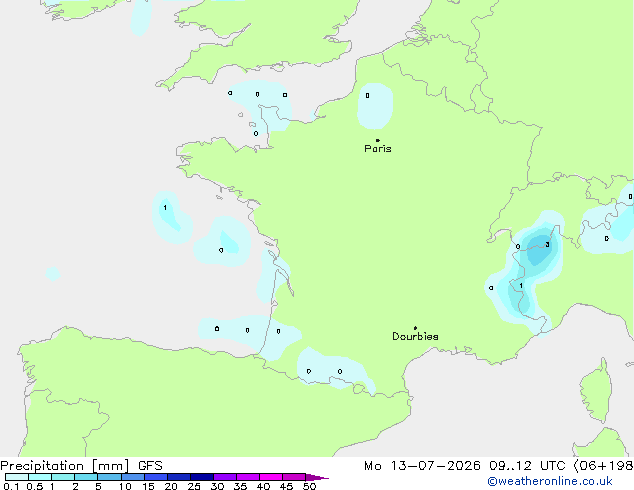The height and width of the screenshot is (490, 634).
Task: Pick the 35–40 mm legend swatch
Action: tap(248, 477)
